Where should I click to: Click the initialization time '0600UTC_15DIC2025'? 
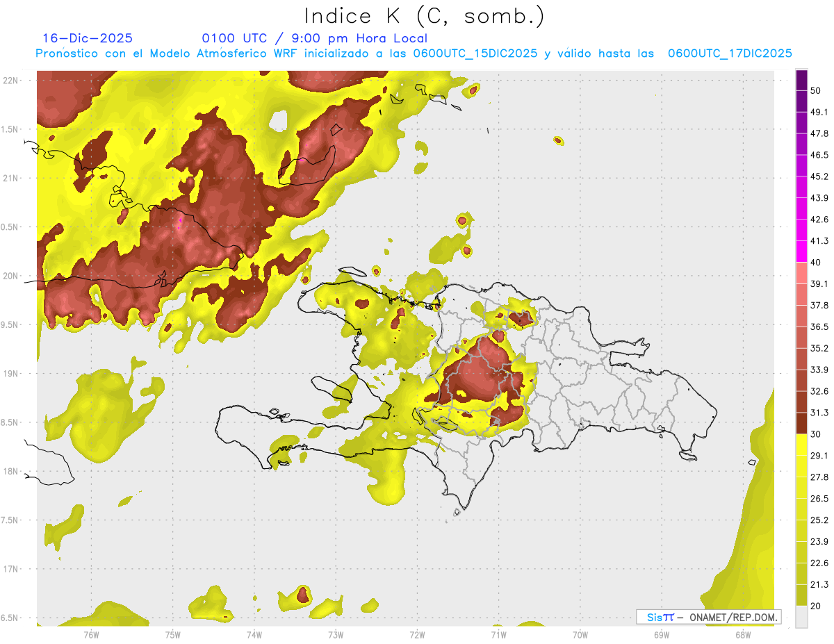click(475, 53)
